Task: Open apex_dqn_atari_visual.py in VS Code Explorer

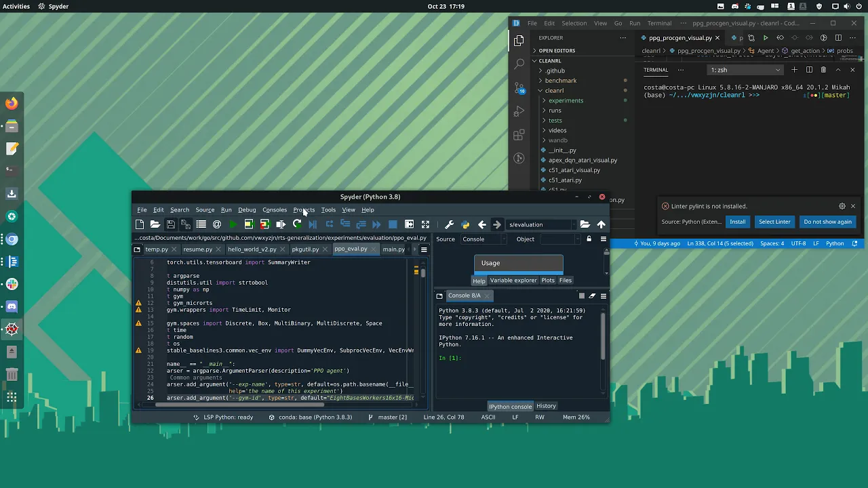Action: point(583,161)
